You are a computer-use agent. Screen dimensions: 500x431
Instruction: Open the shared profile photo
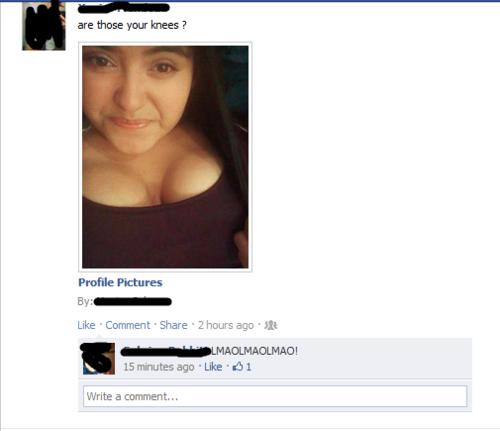(165, 157)
